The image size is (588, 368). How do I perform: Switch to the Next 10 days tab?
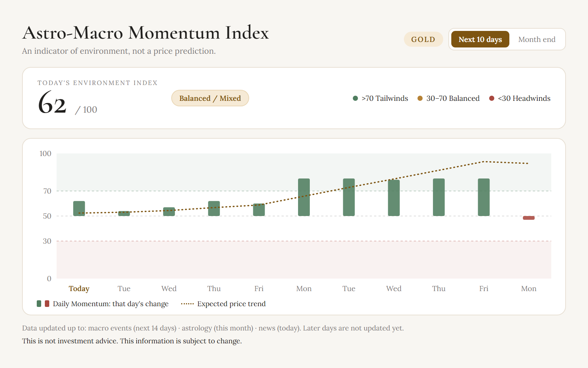480,39
